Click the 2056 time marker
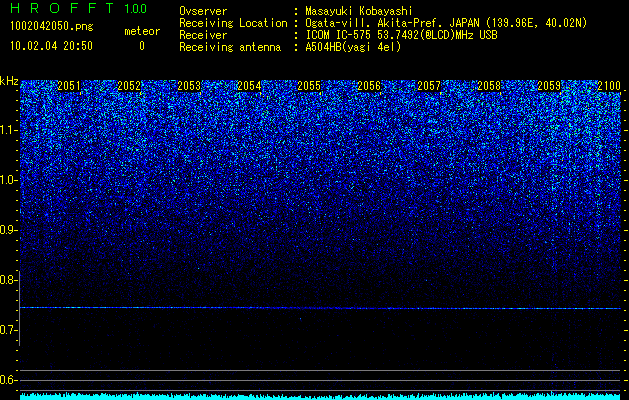 click(x=369, y=86)
